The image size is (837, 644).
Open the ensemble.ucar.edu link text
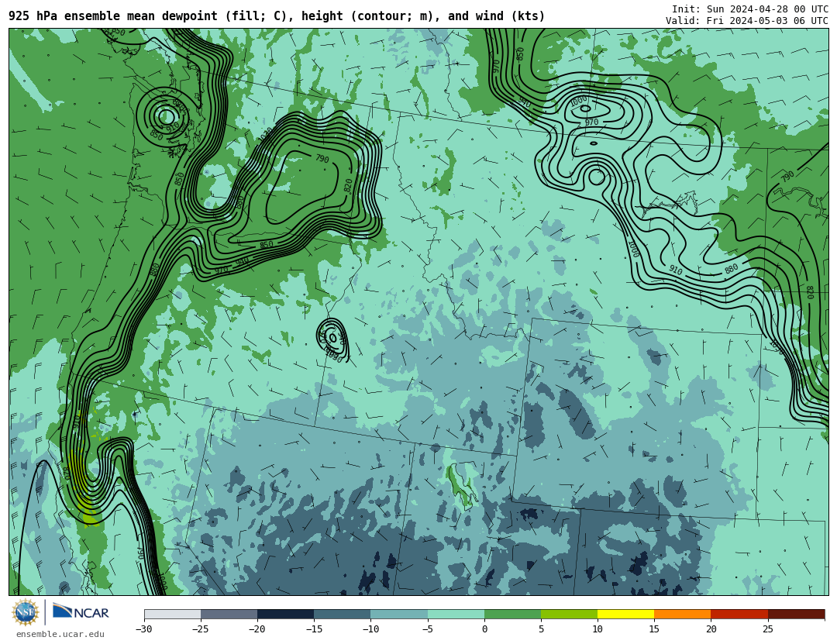pos(60,635)
